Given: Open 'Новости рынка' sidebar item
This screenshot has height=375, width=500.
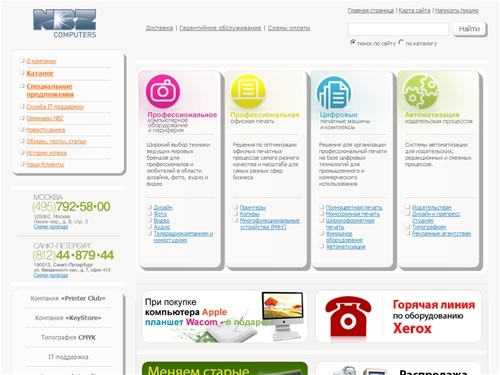Looking at the screenshot, I should coord(46,130).
